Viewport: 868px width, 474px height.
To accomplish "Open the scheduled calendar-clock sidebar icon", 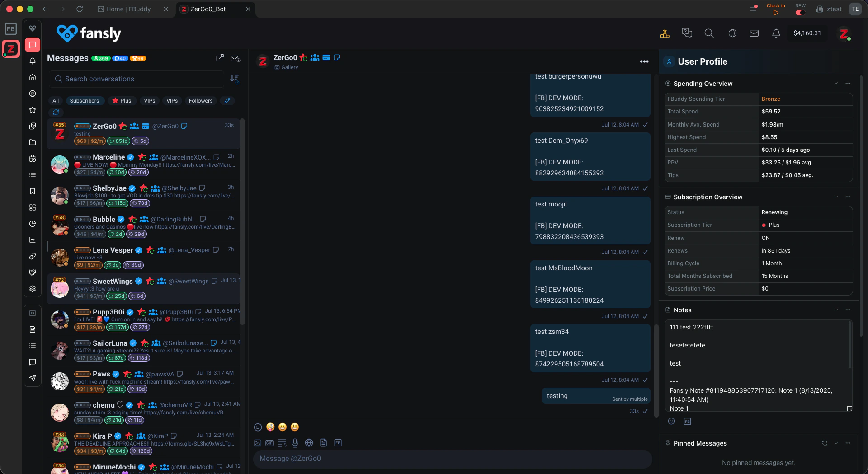I will click(33, 159).
